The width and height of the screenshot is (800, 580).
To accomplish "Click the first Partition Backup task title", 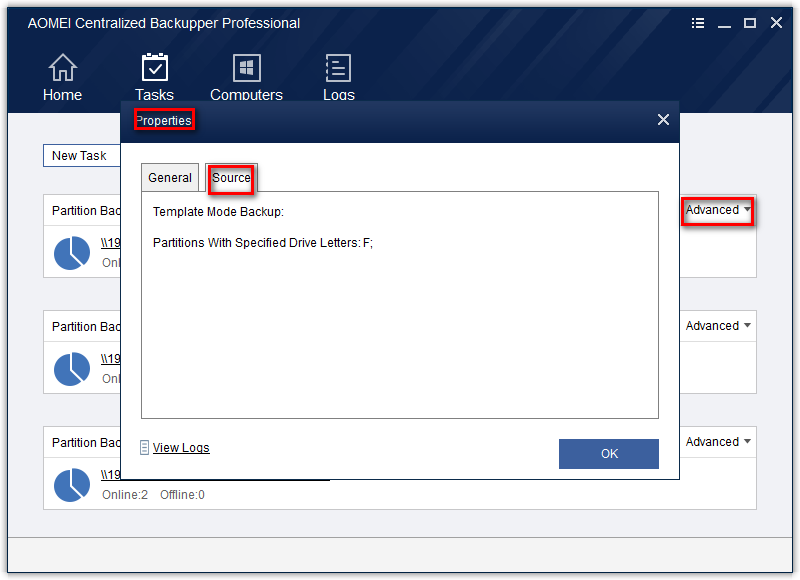I will pos(86,211).
